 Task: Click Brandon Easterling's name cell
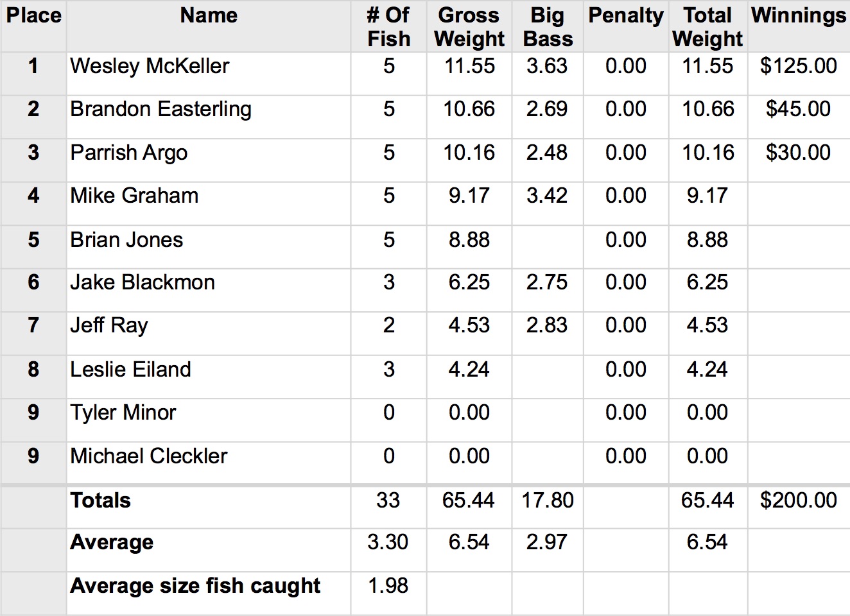pyautogui.click(x=160, y=110)
